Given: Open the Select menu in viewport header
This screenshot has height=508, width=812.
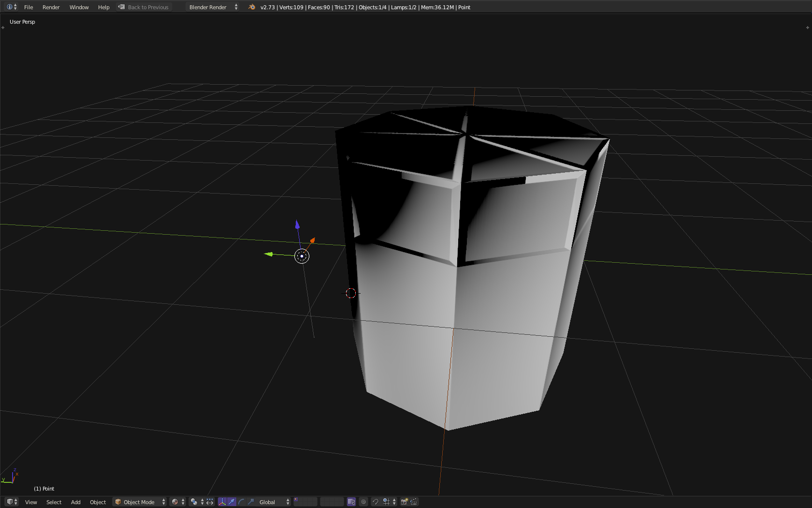Looking at the screenshot, I should [54, 502].
